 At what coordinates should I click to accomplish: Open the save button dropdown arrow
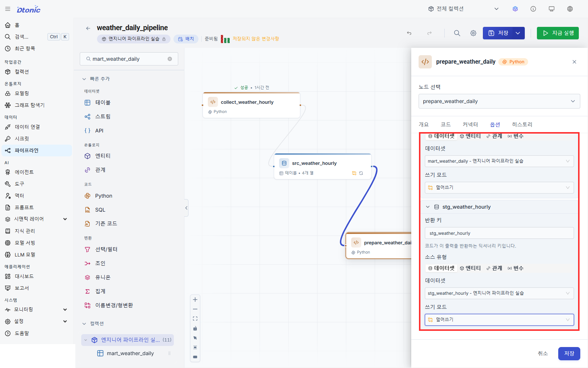tap(518, 33)
